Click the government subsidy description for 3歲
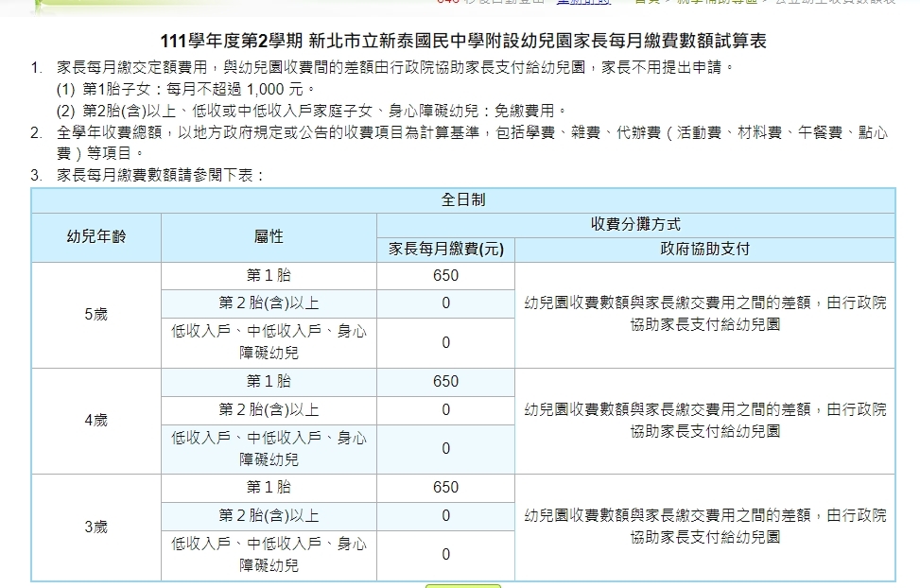Viewport: 920px width, 588px height. pos(704,527)
